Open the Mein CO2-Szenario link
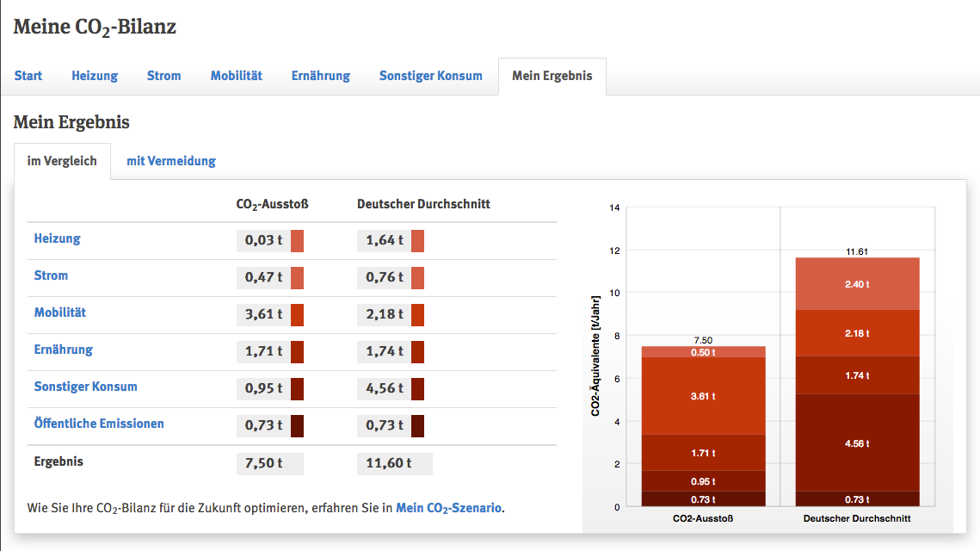This screenshot has height=551, width=980. coord(448,508)
